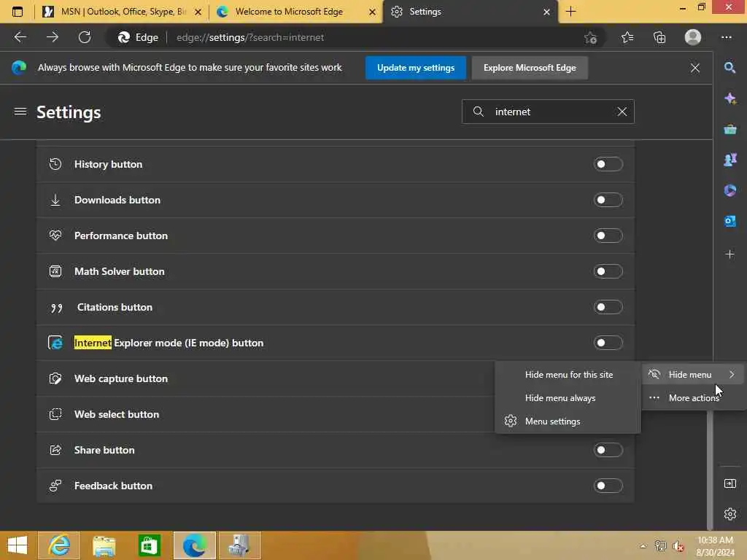Open the Favorites list icon
Viewport: 747px width, 560px height.
(x=627, y=37)
